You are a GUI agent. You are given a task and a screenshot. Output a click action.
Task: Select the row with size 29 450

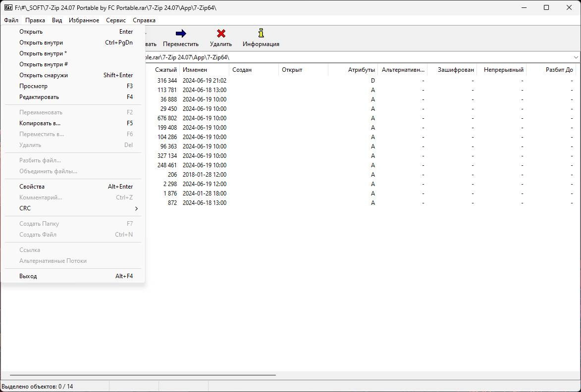(361, 109)
